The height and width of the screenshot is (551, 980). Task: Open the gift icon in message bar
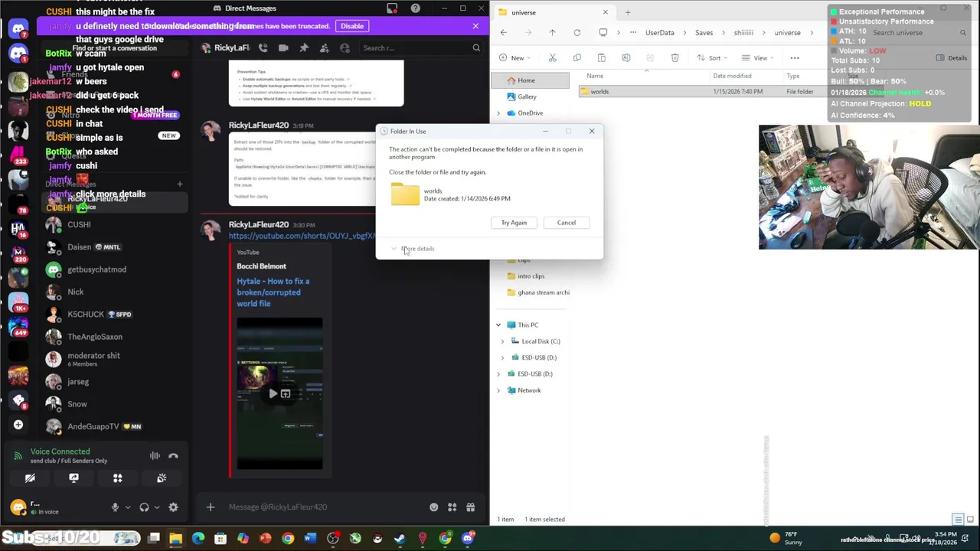pyautogui.click(x=471, y=507)
